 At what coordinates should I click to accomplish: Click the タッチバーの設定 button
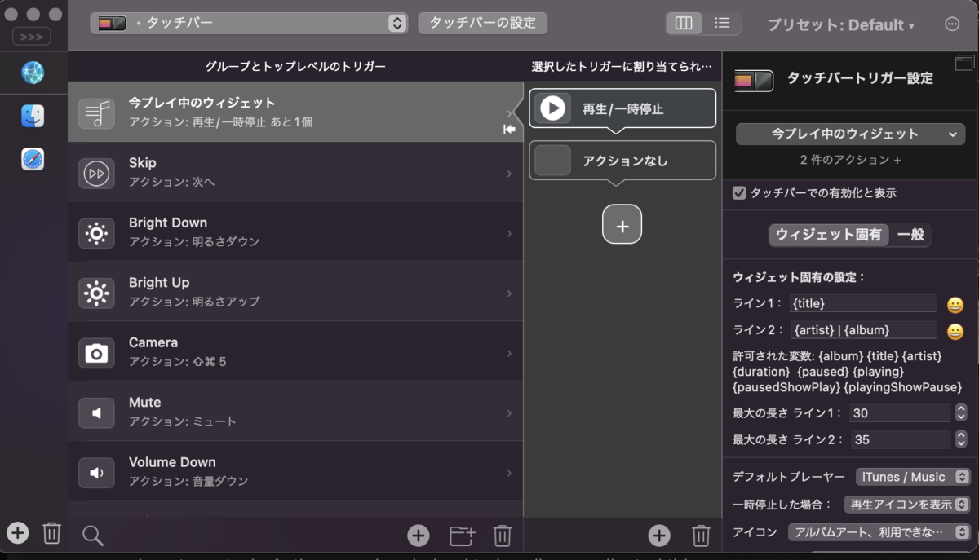coord(482,23)
